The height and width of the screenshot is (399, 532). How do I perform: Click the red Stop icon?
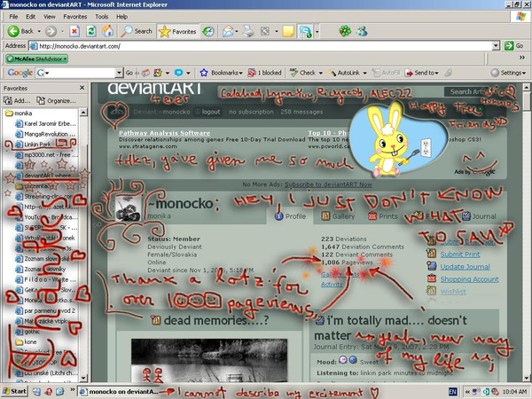tap(74, 32)
